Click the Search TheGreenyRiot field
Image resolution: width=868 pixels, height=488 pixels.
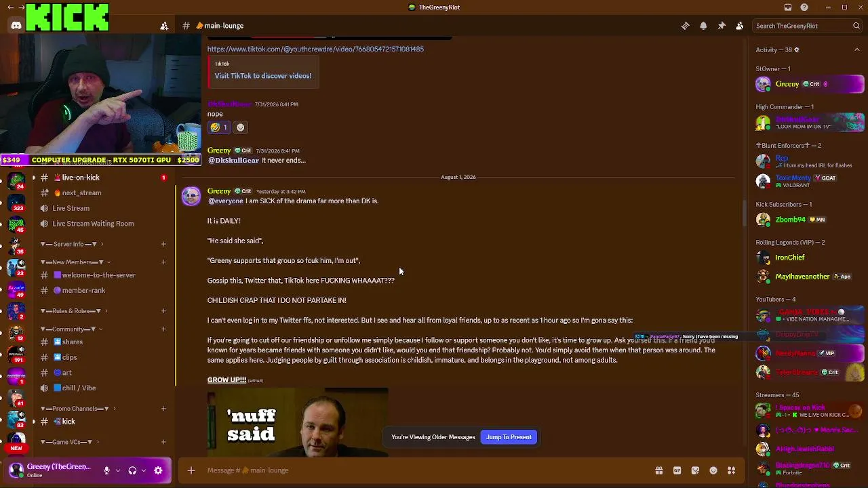(x=808, y=26)
